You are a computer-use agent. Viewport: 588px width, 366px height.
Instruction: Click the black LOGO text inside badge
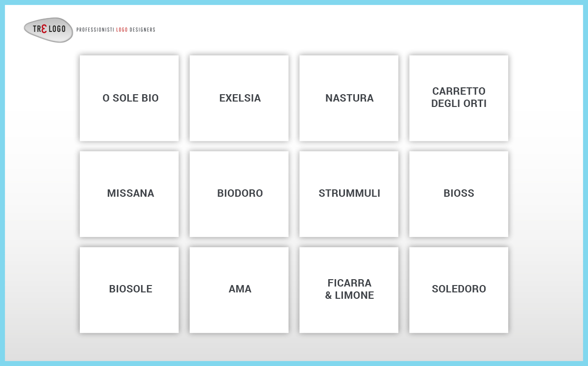coord(57,29)
